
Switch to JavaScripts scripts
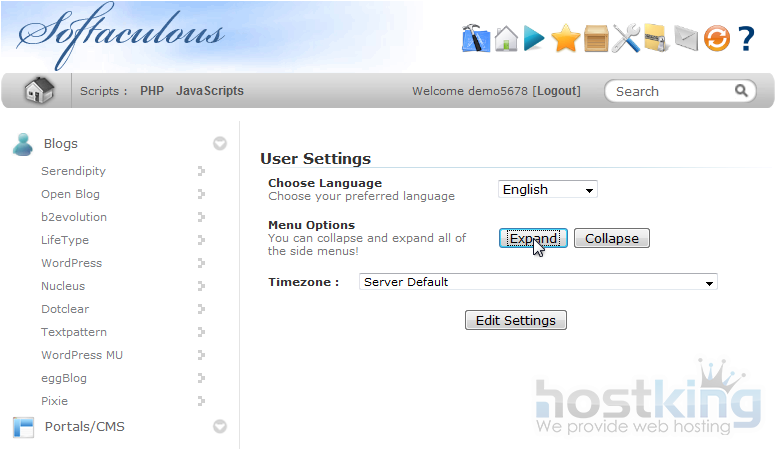[x=210, y=91]
